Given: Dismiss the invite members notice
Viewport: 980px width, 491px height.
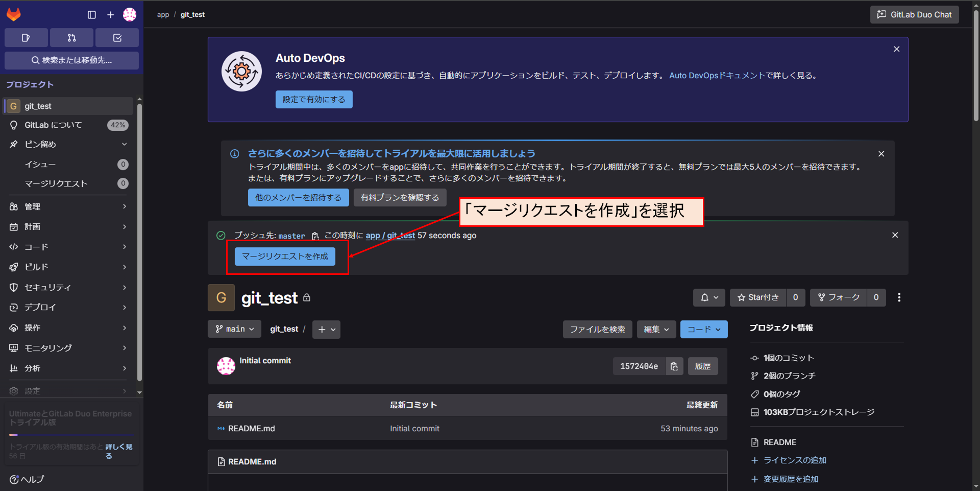Looking at the screenshot, I should pyautogui.click(x=881, y=154).
